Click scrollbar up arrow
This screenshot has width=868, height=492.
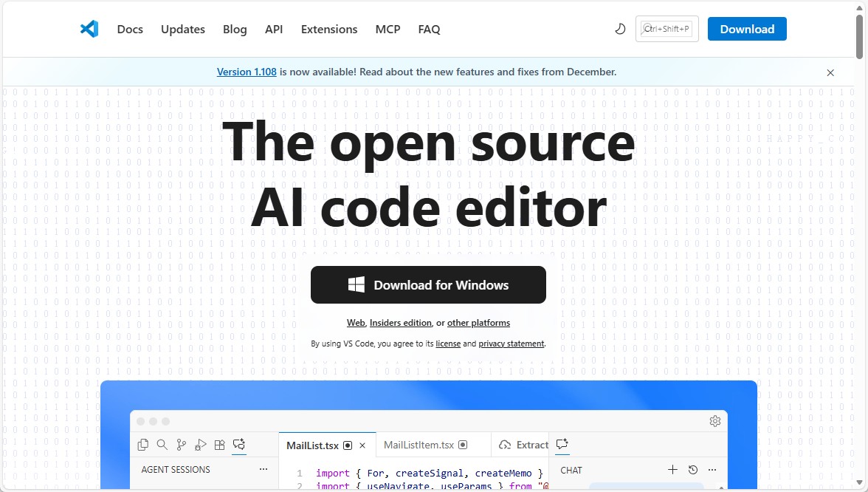click(x=859, y=7)
